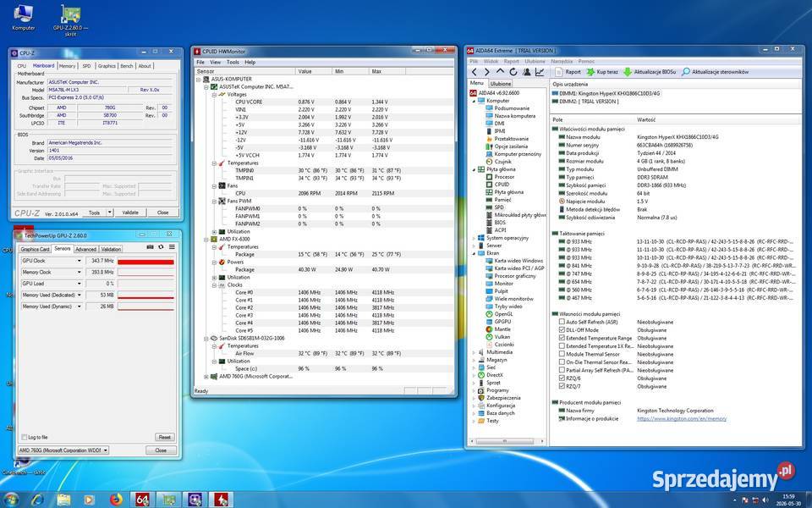Open the AIDA64 graph icon in toolbar

(x=540, y=72)
